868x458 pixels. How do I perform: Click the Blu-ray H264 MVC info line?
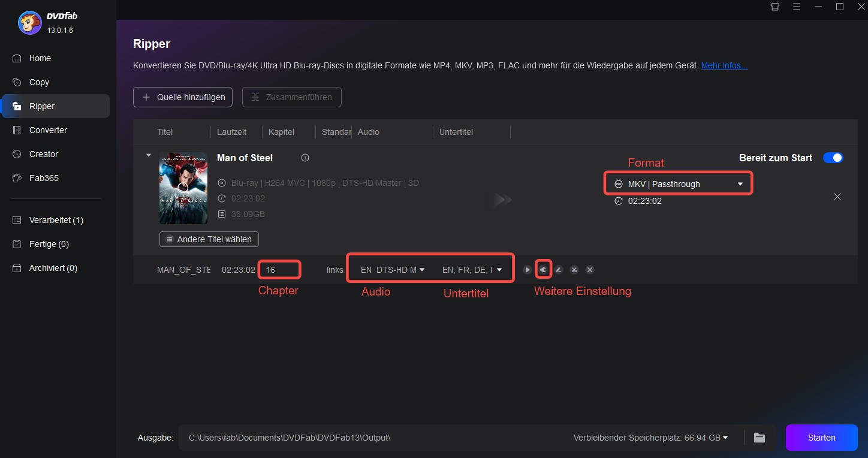click(x=325, y=183)
